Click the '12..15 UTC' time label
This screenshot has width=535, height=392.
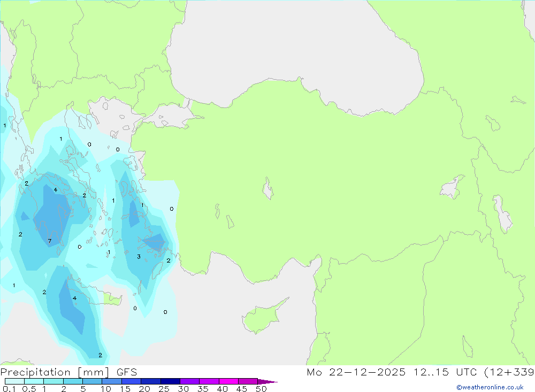[x=445, y=372]
